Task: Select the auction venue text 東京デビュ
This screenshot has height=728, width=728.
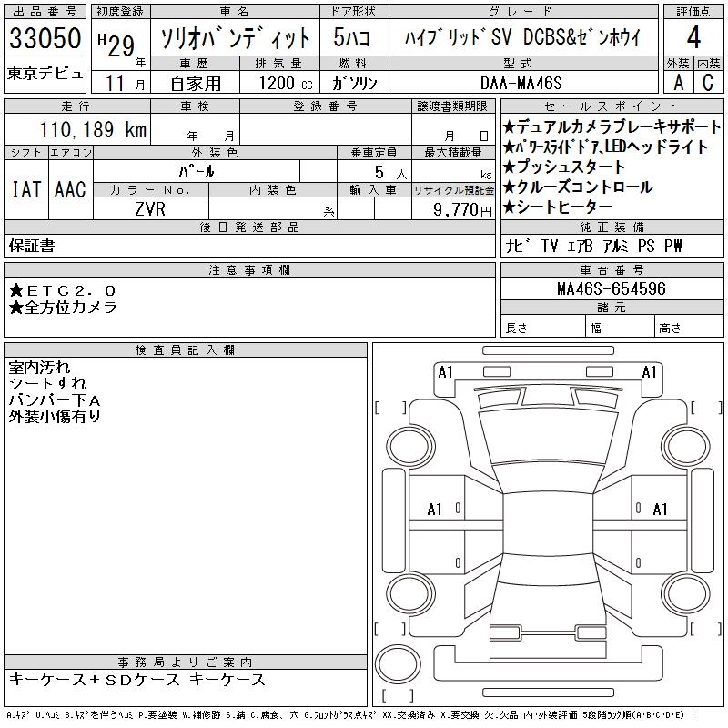Action: click(x=45, y=74)
